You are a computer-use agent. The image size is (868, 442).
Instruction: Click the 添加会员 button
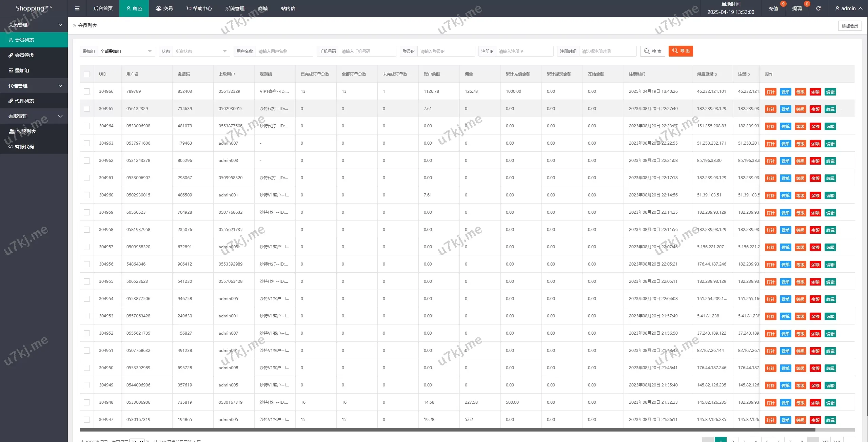pyautogui.click(x=849, y=26)
